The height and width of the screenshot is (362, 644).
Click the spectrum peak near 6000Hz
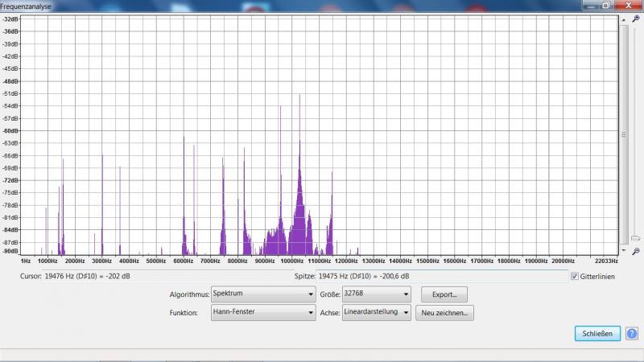[x=184, y=201]
